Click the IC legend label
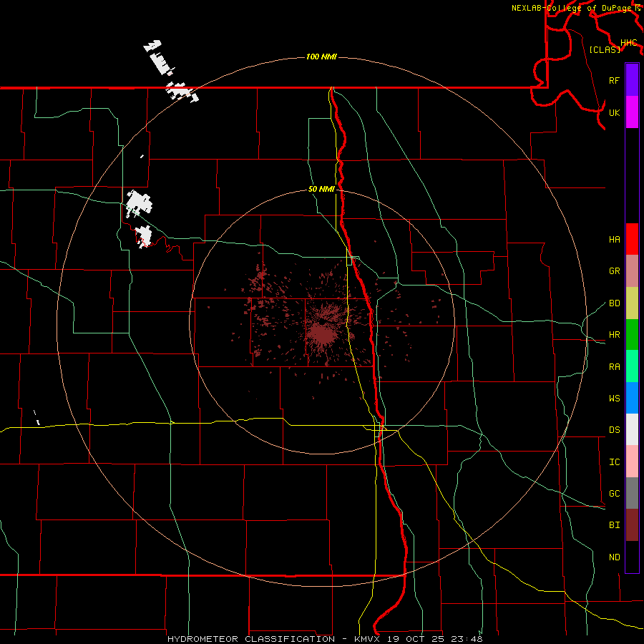The height and width of the screenshot is (644, 644). point(614,462)
